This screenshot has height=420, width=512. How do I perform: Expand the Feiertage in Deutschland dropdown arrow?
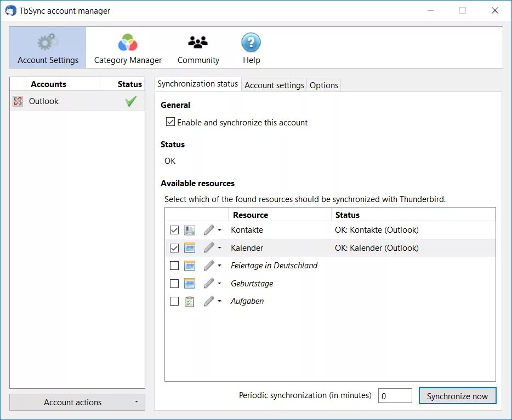pyautogui.click(x=219, y=266)
